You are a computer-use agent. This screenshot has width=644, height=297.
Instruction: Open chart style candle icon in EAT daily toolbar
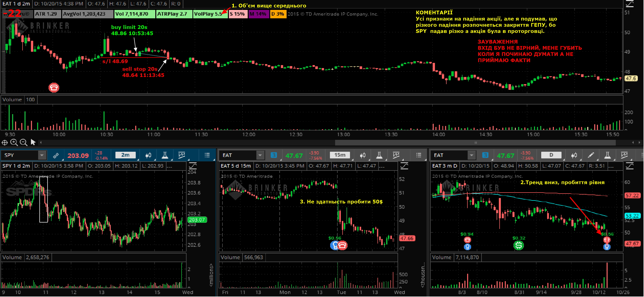[x=574, y=155]
